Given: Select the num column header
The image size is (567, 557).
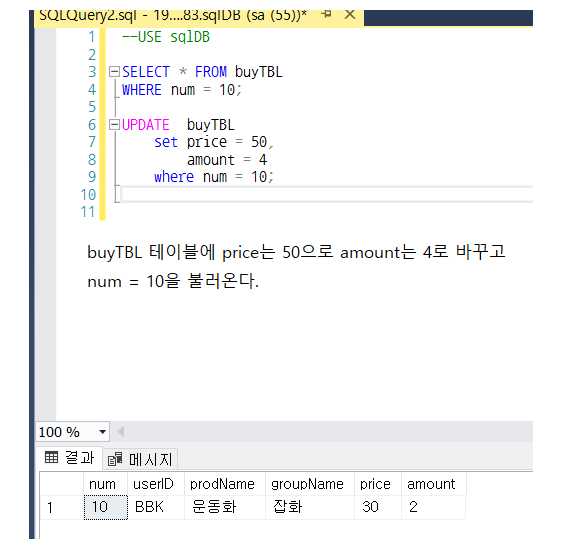Looking at the screenshot, I should point(106,484).
